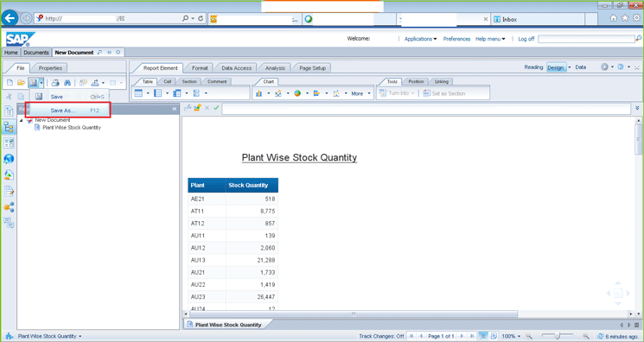The height and width of the screenshot is (342, 644).
Task: Open the Comments side panel icon
Action: coord(9,223)
